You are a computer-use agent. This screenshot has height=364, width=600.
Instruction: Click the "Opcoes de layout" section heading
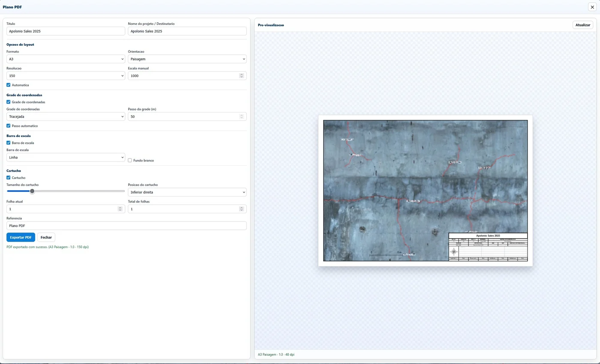pos(20,45)
